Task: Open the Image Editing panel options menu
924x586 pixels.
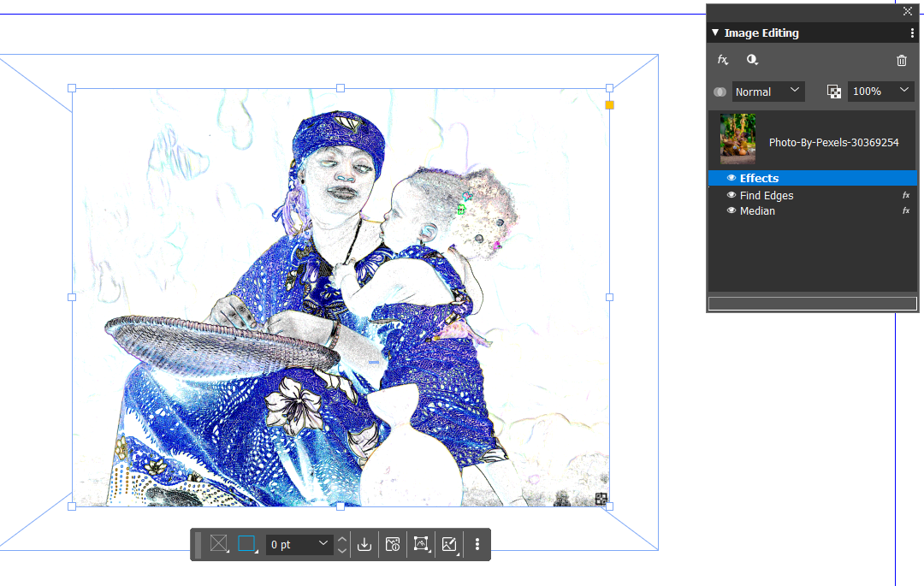Action: tap(913, 33)
